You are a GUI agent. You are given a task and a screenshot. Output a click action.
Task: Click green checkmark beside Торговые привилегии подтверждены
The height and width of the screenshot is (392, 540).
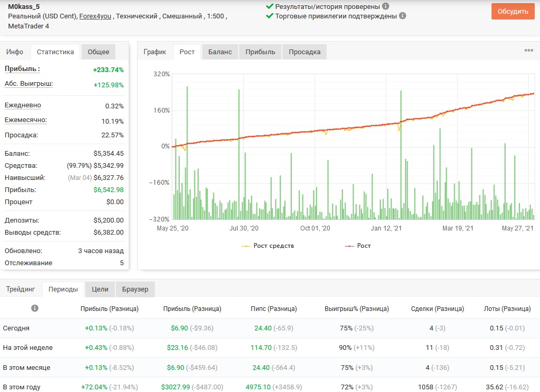coord(270,16)
